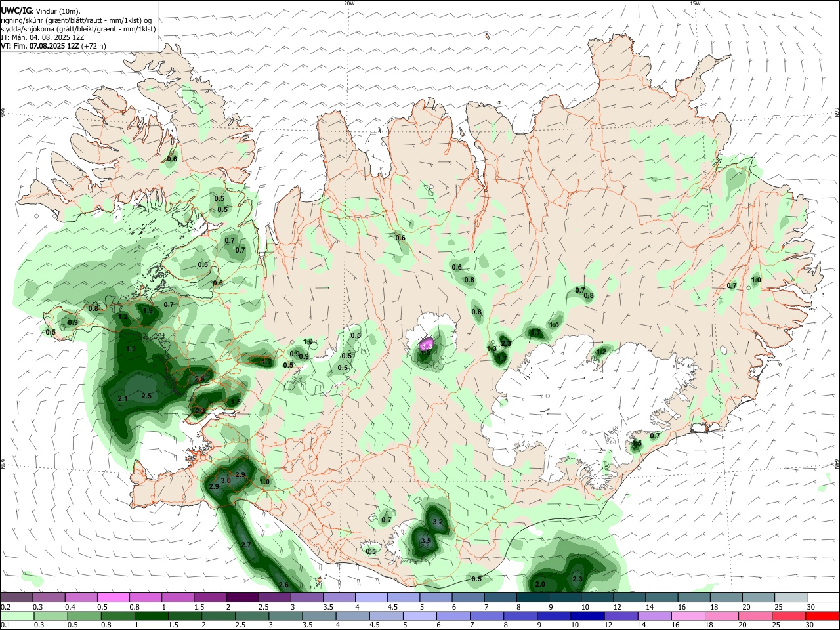Screen dimensions: 840x630
Task: Pick the pale green 0.1 rain legend swatch
Action: tap(16, 616)
